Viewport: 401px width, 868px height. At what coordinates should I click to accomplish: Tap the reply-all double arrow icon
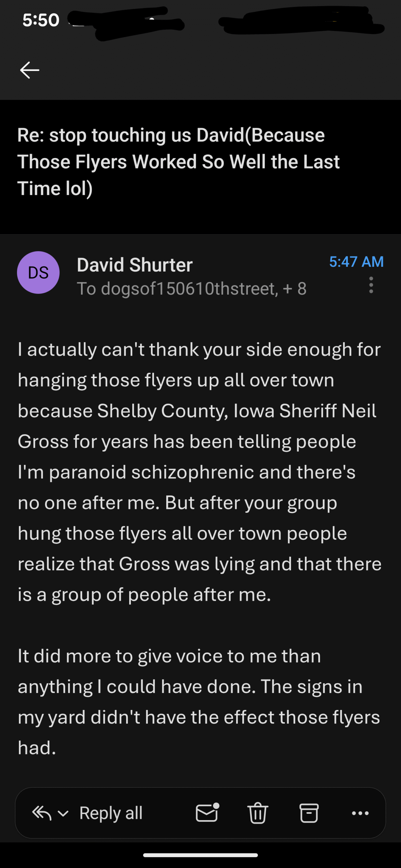pyautogui.click(x=42, y=813)
